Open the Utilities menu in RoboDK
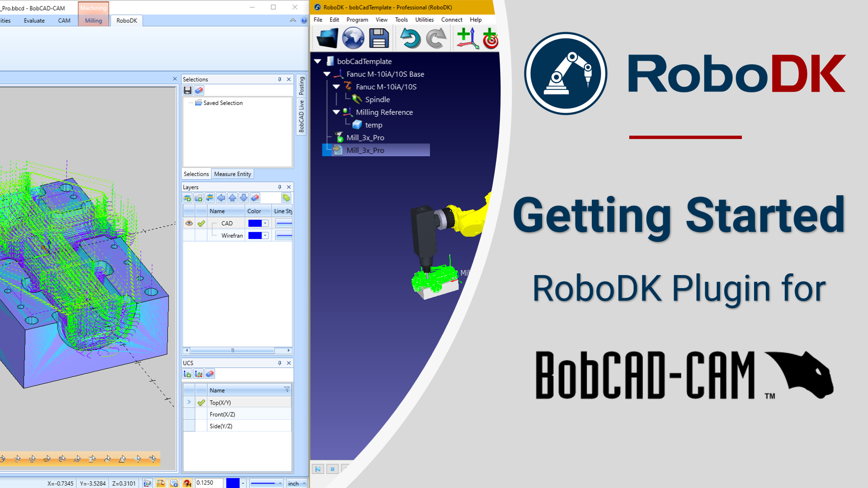The image size is (868, 488). 424,20
